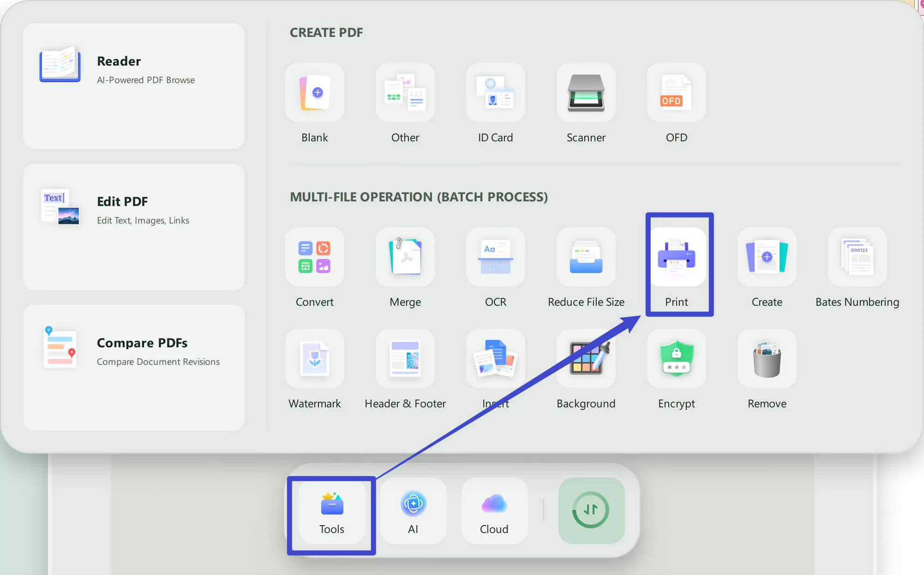Open the OFD creation tool
This screenshot has width=924, height=575.
click(x=676, y=93)
